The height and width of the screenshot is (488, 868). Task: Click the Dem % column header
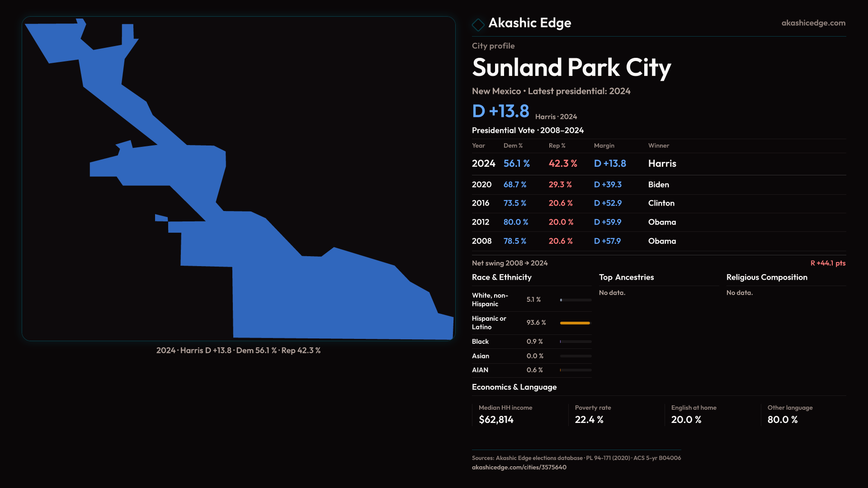pyautogui.click(x=513, y=145)
